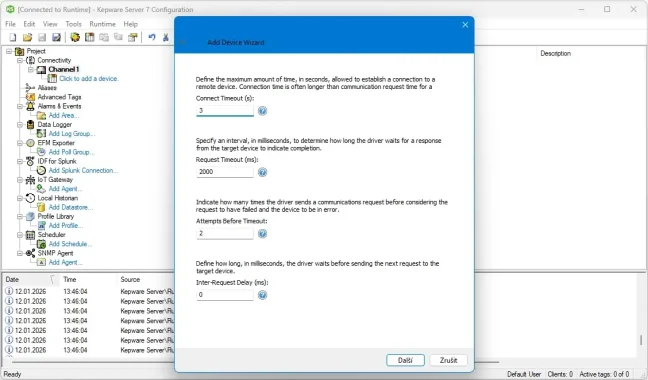Collapse the IoT Gateway node
The width and height of the screenshot is (648, 380).
coord(20,180)
